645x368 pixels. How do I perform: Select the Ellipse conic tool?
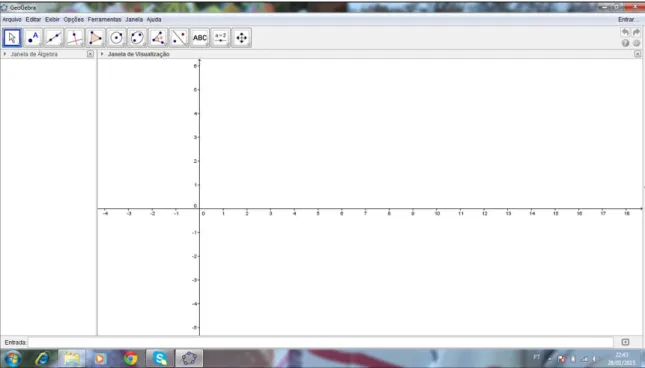click(137, 38)
